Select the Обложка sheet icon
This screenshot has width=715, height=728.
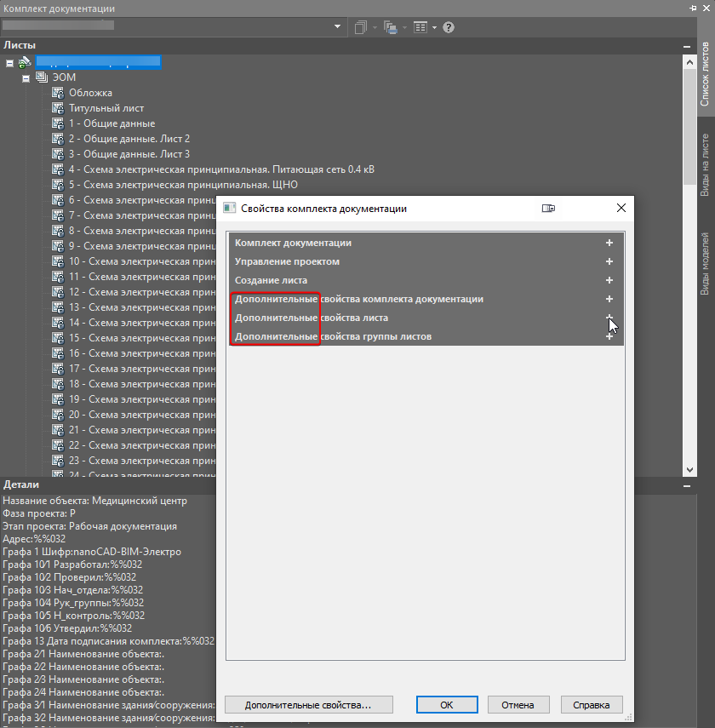[x=58, y=93]
